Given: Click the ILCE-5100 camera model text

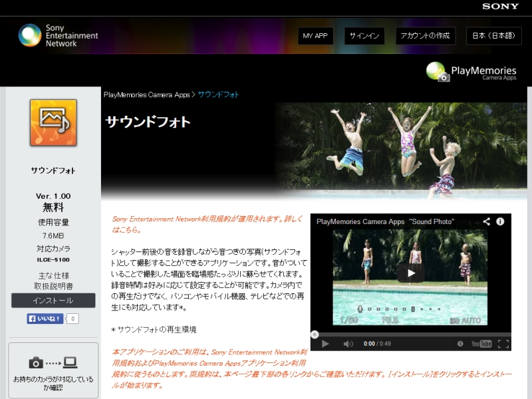Looking at the screenshot, I should tap(53, 259).
